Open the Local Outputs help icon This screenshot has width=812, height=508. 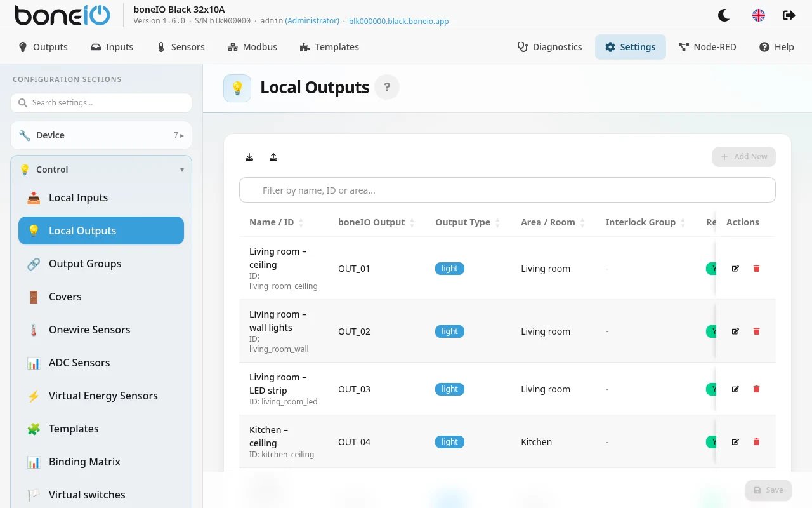click(x=387, y=87)
